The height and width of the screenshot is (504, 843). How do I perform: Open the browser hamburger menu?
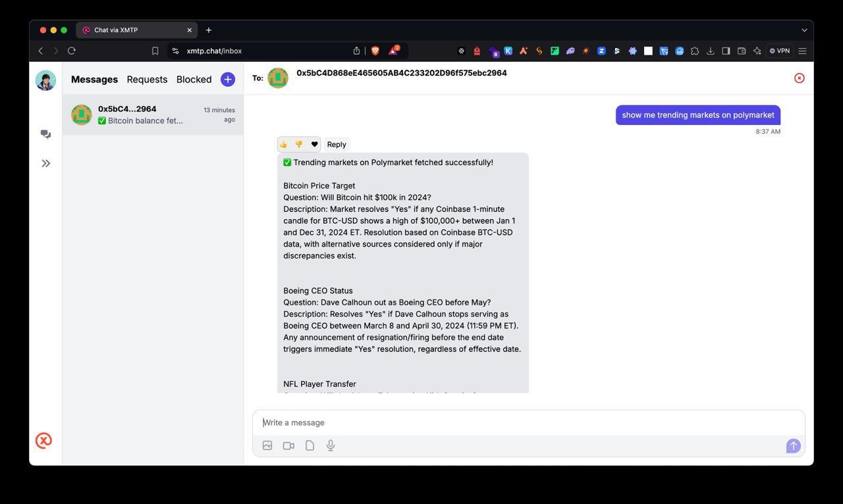point(802,51)
